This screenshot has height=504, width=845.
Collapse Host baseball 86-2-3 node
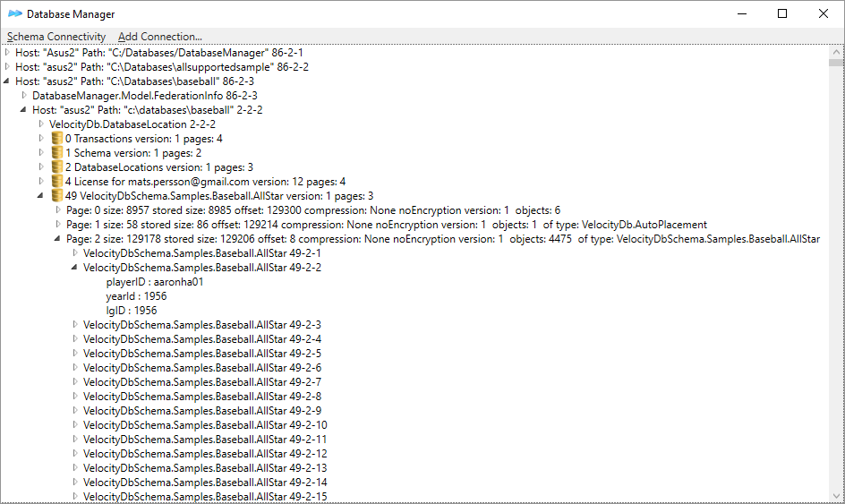click(6, 81)
